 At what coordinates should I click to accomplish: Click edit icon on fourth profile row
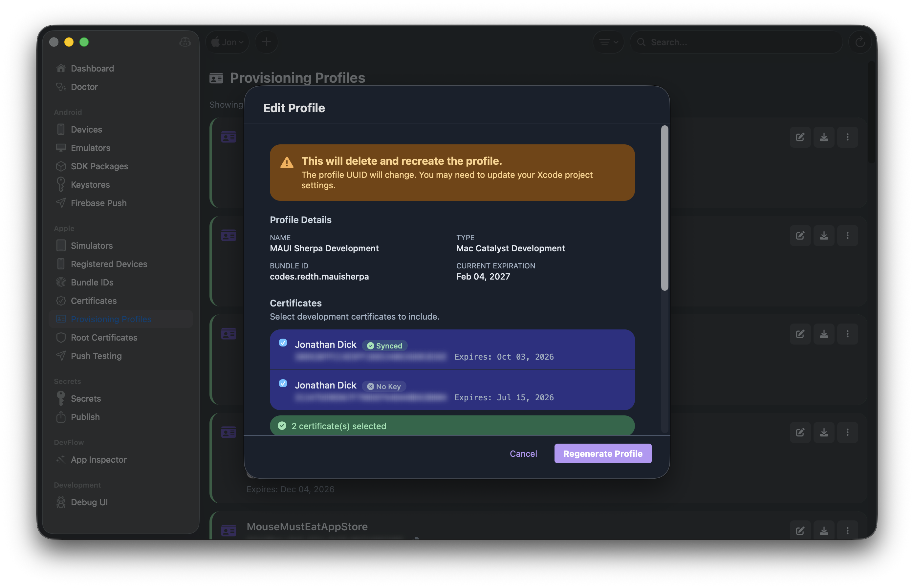[x=800, y=432]
